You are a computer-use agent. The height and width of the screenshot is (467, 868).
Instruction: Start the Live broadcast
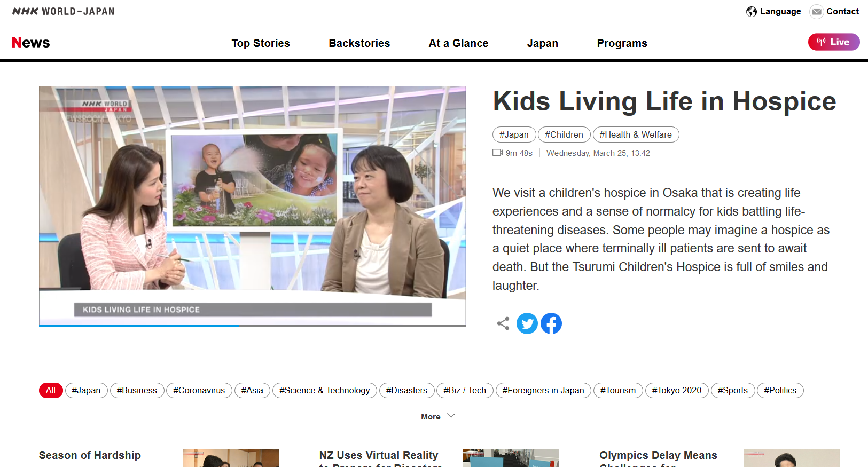pyautogui.click(x=834, y=42)
